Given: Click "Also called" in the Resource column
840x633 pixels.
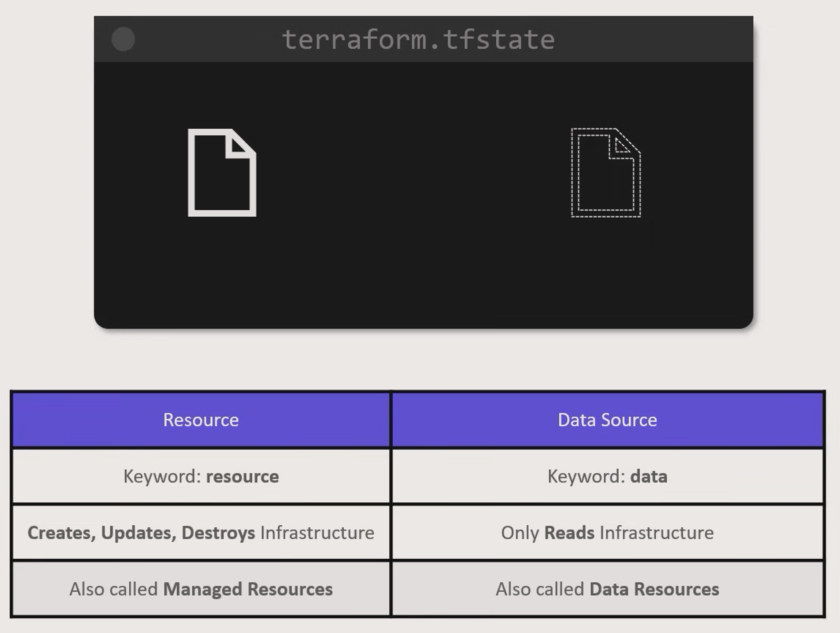Looking at the screenshot, I should pos(114,589).
